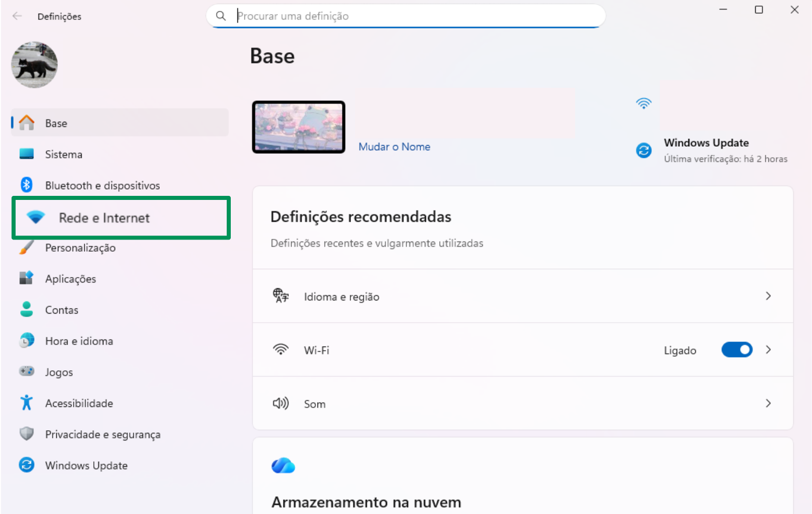Image resolution: width=812 pixels, height=514 pixels.
Task: Expand the Som settings chevron
Action: point(768,403)
